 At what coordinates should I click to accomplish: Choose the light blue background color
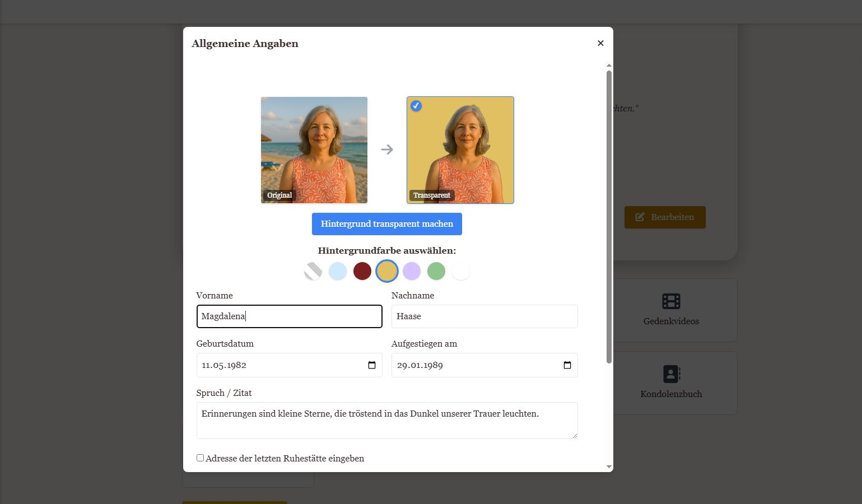tap(338, 271)
